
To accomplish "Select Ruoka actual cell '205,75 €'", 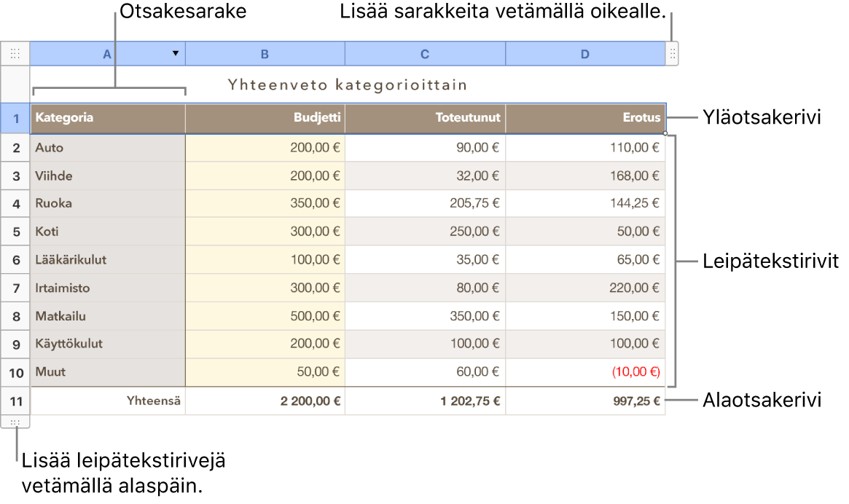I will click(425, 203).
